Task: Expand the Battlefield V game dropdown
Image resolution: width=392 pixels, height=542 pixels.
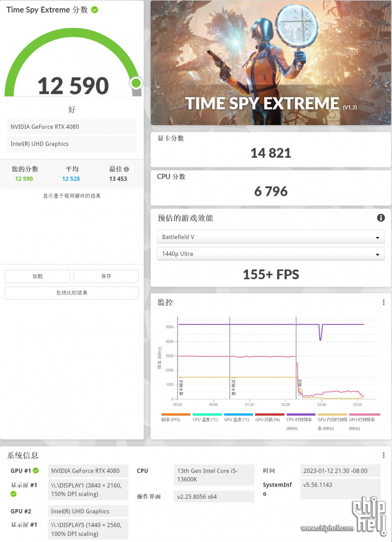Action: click(271, 237)
